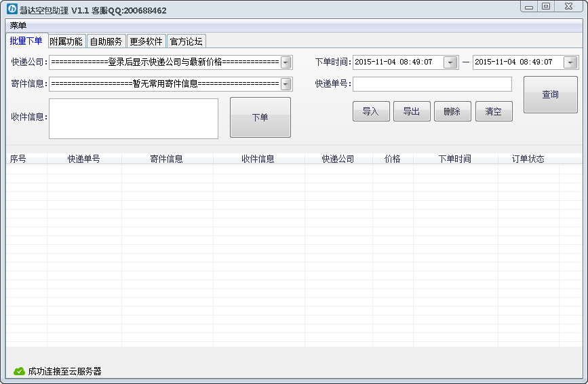Click the green cloud connection status icon
This screenshot has width=588, height=384.
coord(19,371)
